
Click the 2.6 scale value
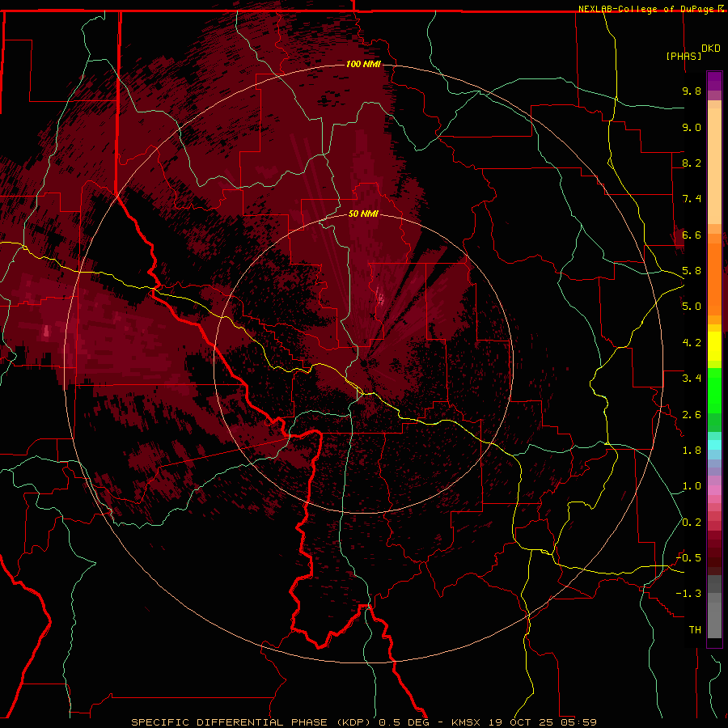(692, 415)
